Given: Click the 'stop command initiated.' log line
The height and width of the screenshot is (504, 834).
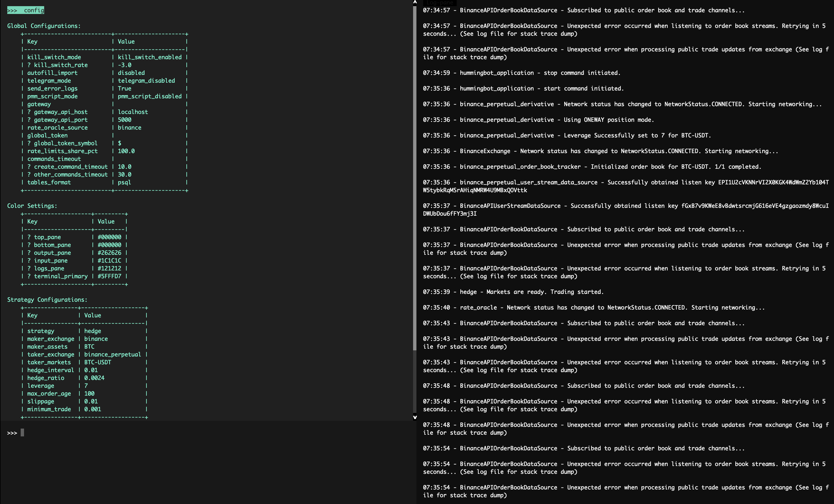Looking at the screenshot, I should [x=522, y=73].
